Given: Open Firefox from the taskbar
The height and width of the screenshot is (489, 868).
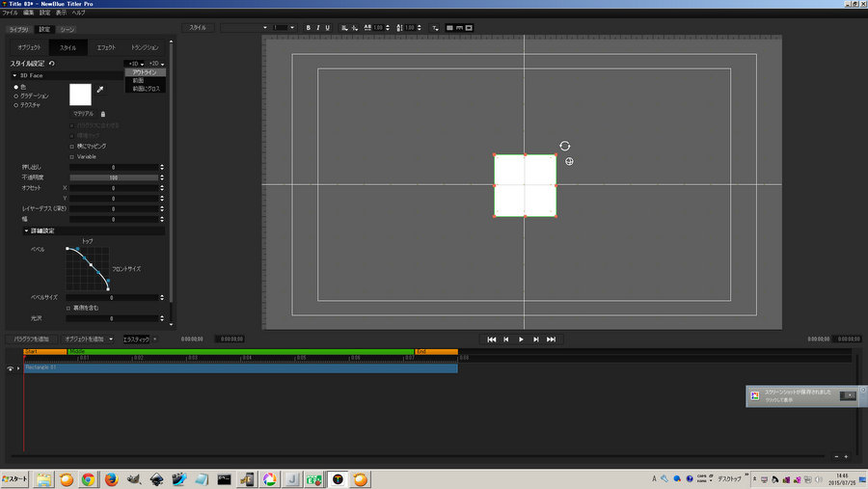Looking at the screenshot, I should [x=111, y=479].
